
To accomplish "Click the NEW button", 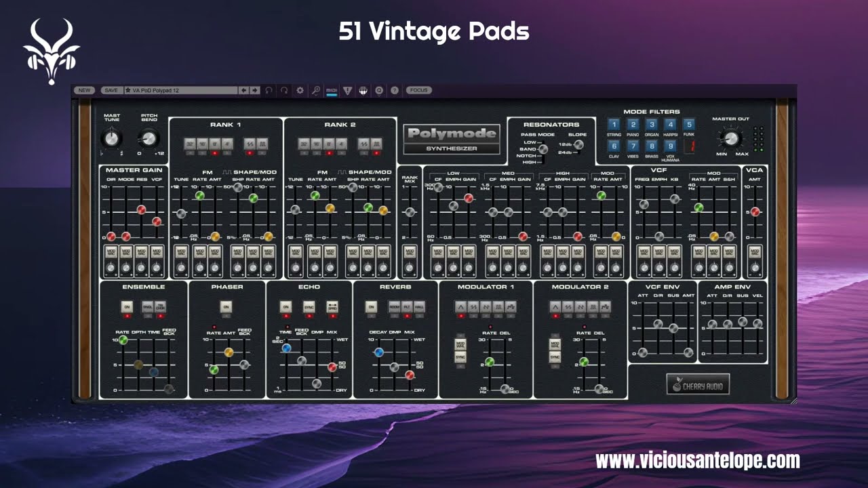I will [84, 90].
